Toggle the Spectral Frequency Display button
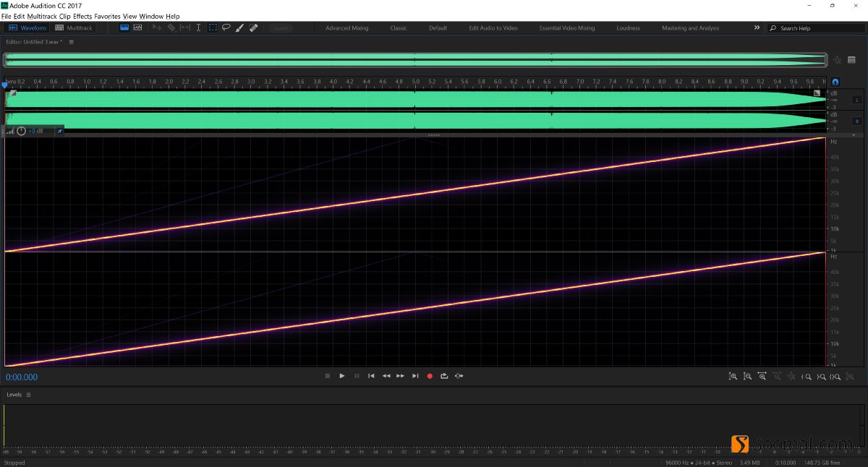 [124, 28]
